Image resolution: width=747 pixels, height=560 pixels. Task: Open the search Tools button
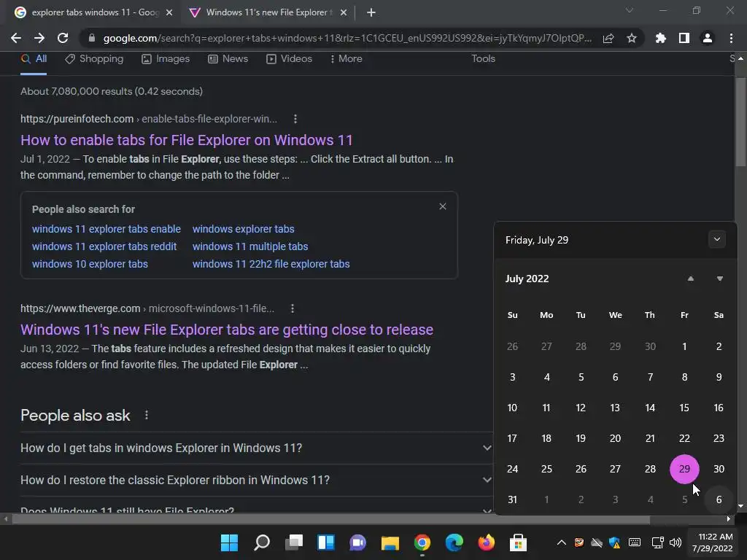coord(483,59)
